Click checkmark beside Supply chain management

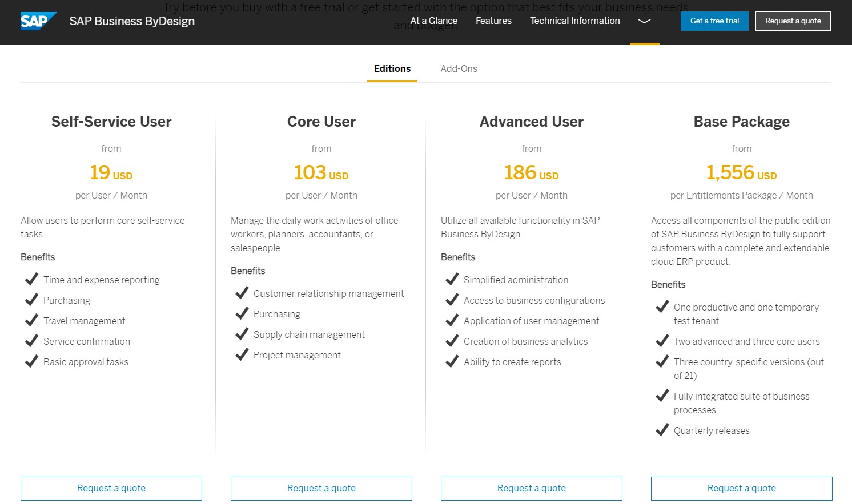click(242, 334)
